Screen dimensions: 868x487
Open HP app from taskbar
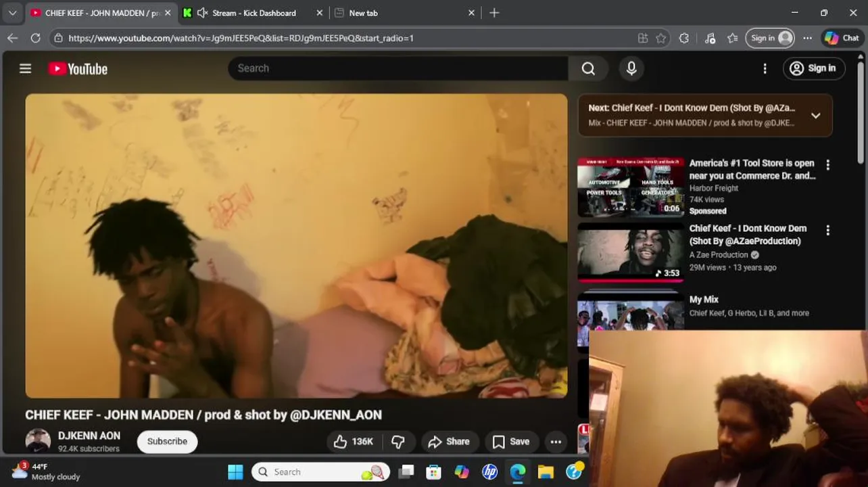pos(489,472)
